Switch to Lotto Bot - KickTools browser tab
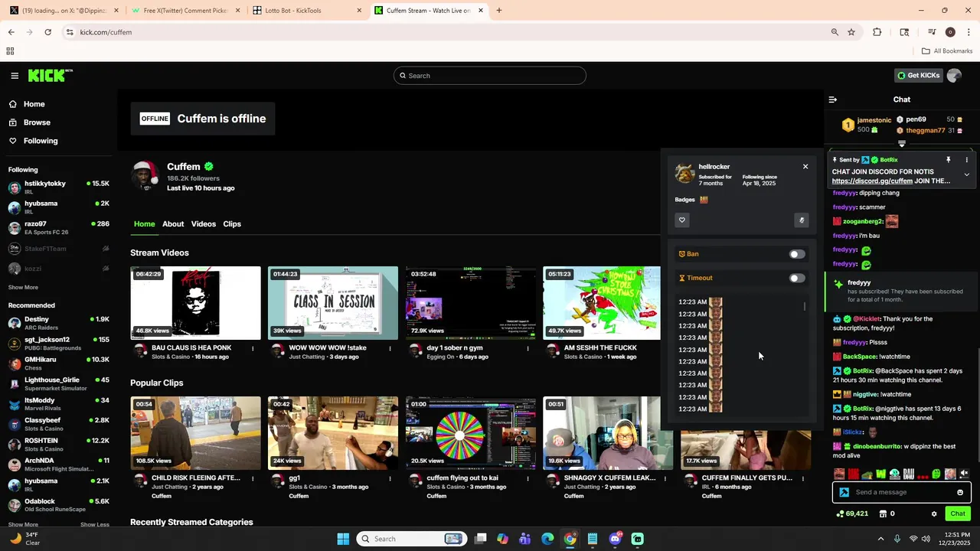The height and width of the screenshot is (551, 980). [305, 11]
